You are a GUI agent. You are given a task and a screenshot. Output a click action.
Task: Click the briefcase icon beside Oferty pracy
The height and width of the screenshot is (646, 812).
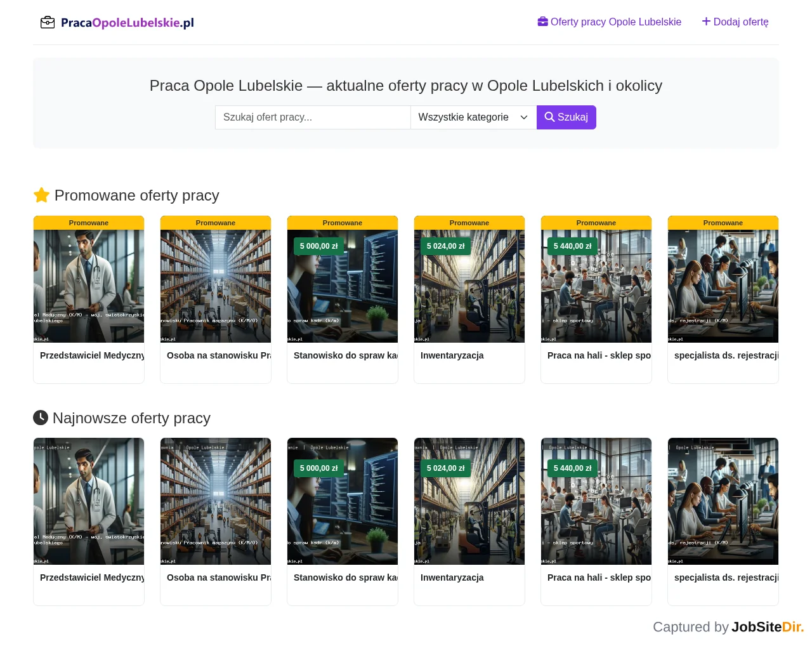pyautogui.click(x=542, y=22)
